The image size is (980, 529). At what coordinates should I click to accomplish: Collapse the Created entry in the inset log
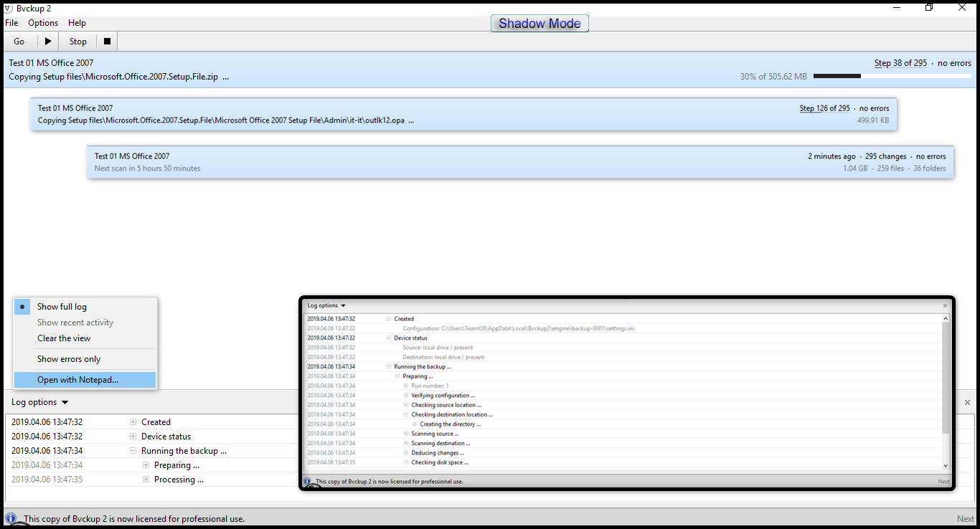tap(388, 319)
